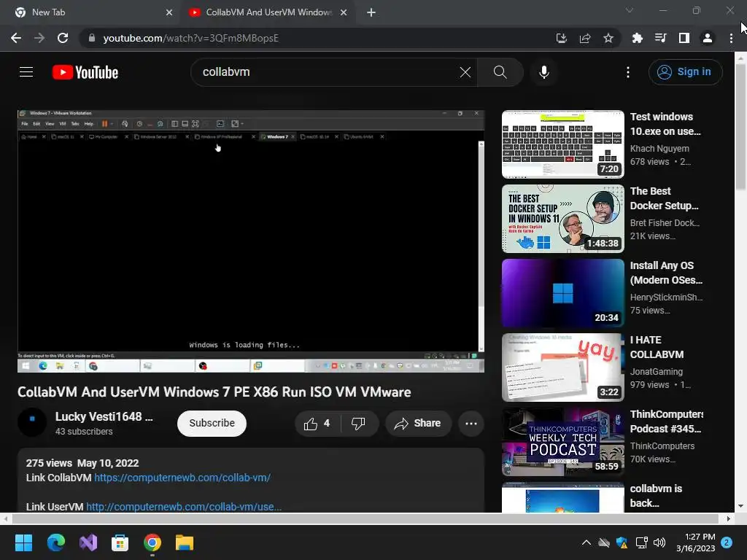Screen dimensions: 747x560
Task: Share the video with the Share button
Action: click(418, 424)
